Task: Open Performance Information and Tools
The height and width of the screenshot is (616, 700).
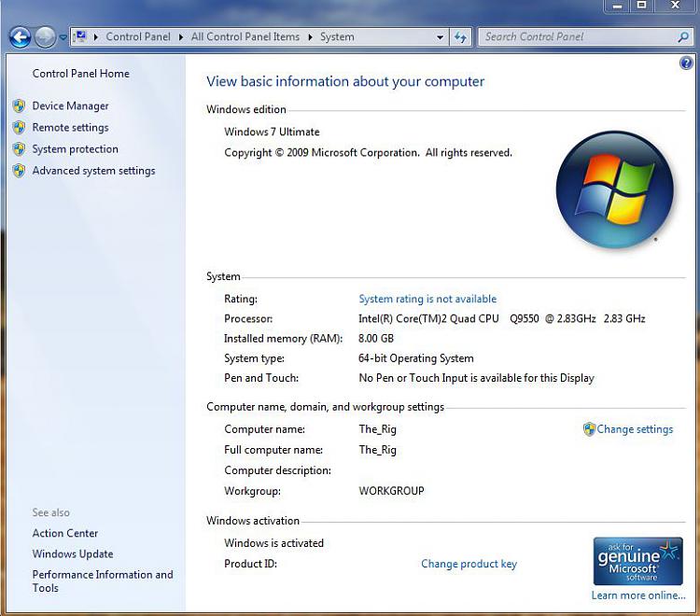Action: click(x=103, y=581)
